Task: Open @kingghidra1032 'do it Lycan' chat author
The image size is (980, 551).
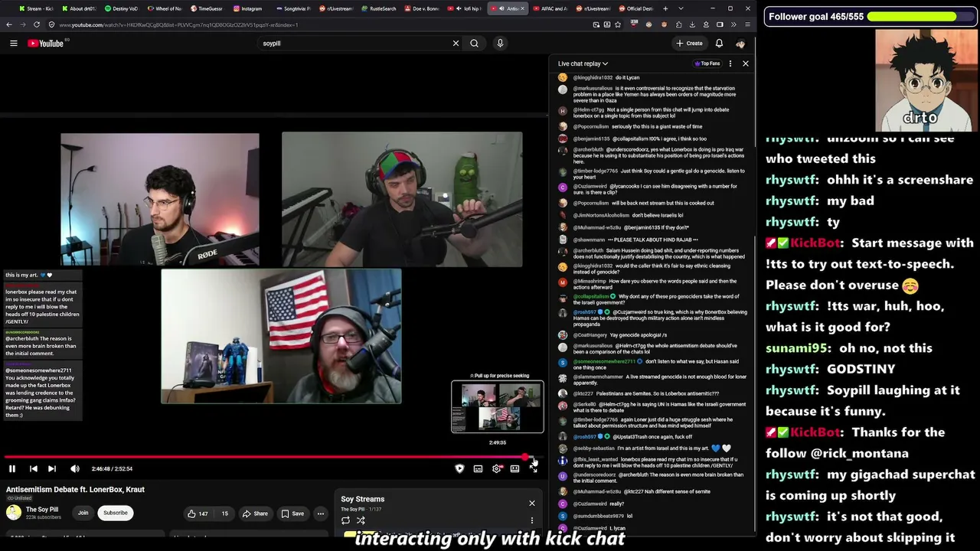Action: pyautogui.click(x=593, y=77)
